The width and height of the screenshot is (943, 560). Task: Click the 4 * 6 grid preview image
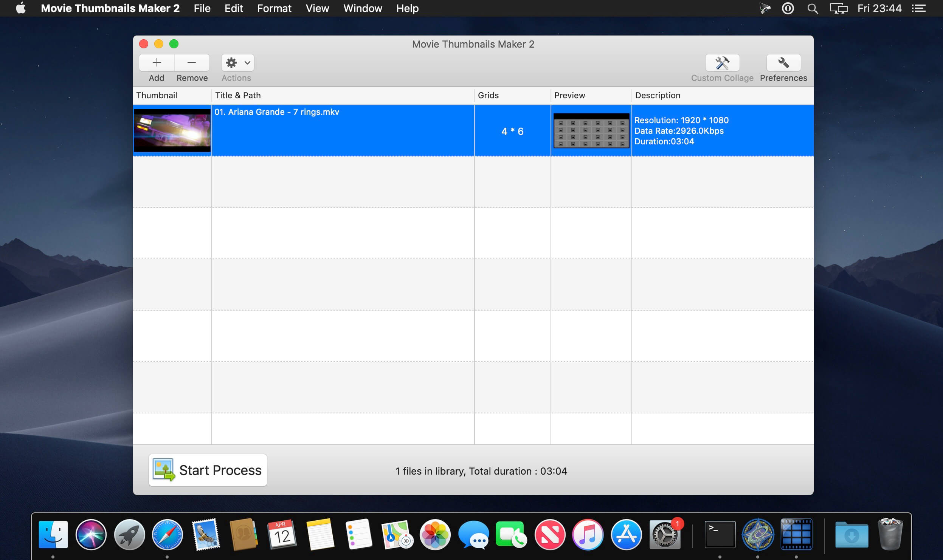[x=591, y=130]
